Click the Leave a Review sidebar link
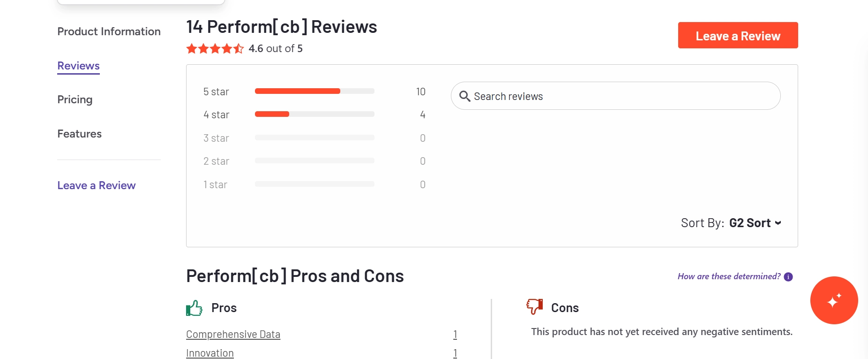868x359 pixels. pos(96,185)
